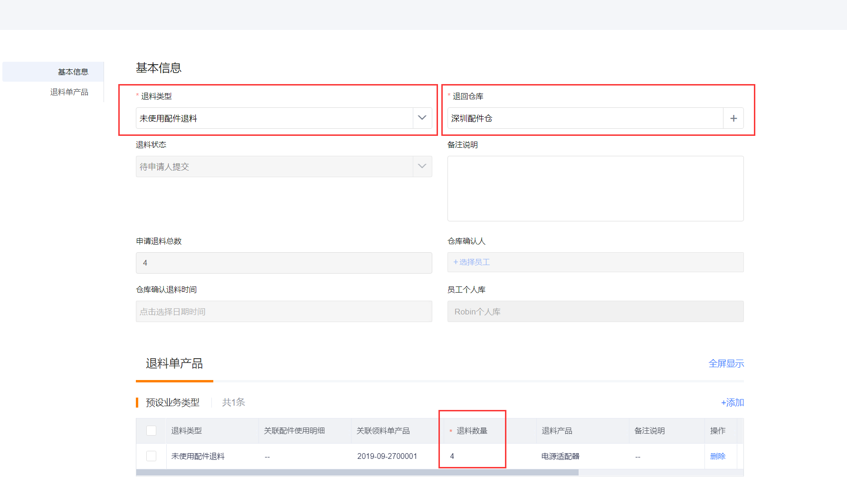Click the +添加 link
The width and height of the screenshot is (847, 504).
pyautogui.click(x=733, y=402)
